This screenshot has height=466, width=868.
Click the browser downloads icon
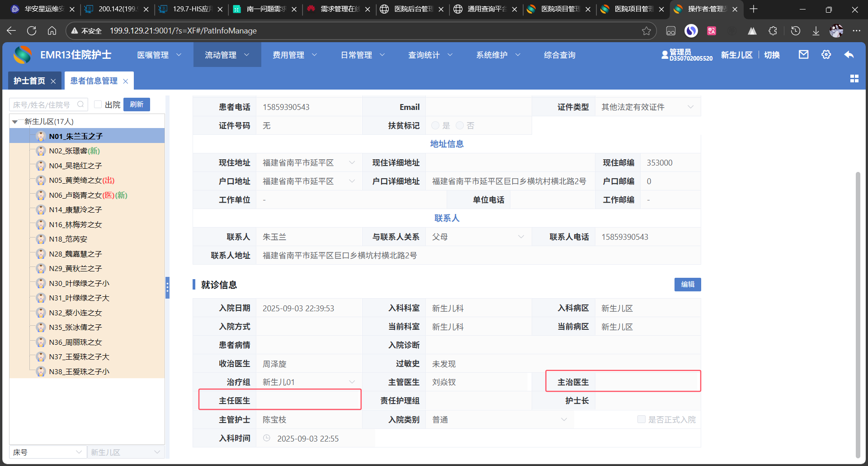[816, 31]
